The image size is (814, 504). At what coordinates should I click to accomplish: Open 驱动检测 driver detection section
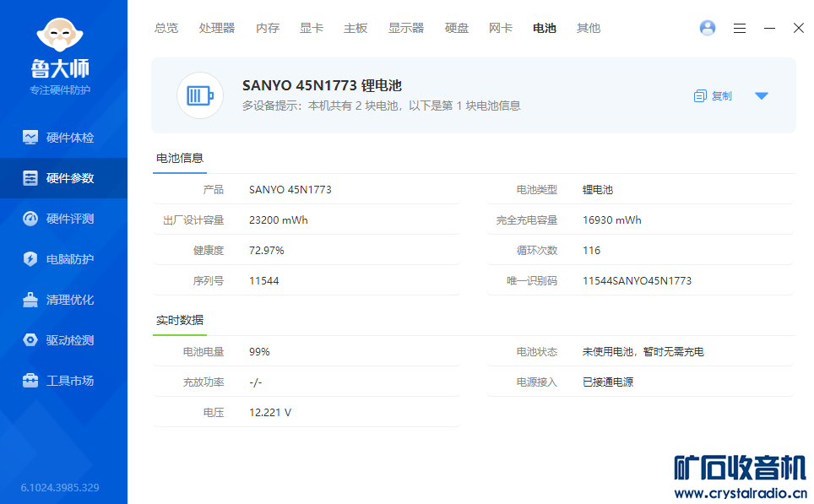click(63, 340)
